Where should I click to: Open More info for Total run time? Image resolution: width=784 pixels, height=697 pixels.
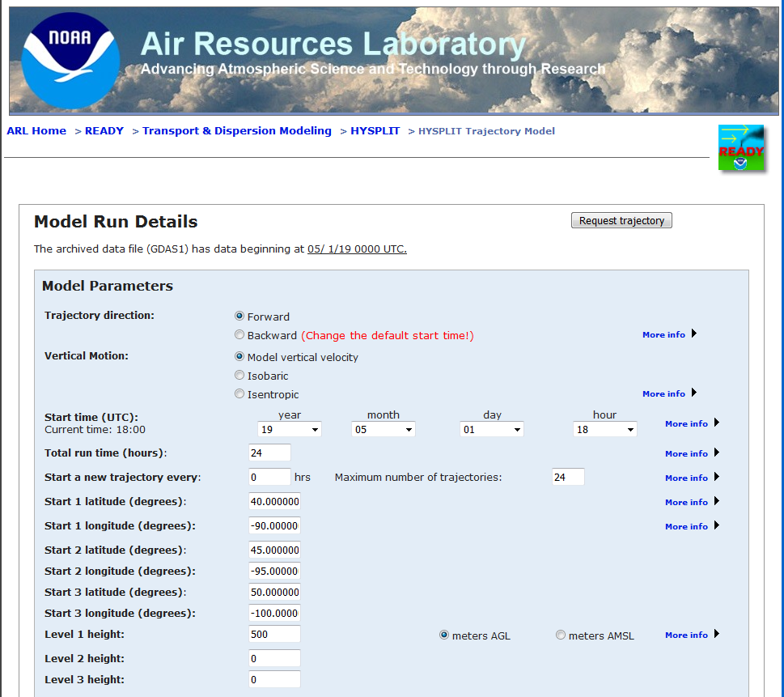[x=686, y=454]
